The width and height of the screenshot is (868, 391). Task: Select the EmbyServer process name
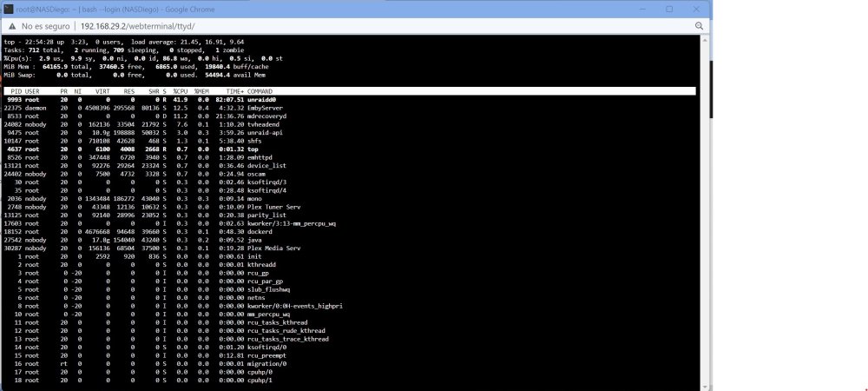pyautogui.click(x=265, y=108)
